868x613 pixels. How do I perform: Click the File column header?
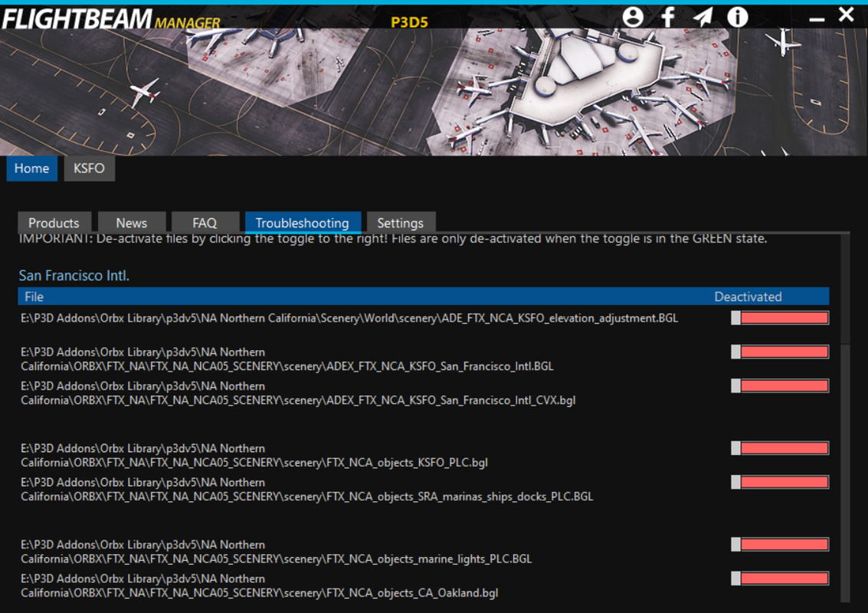click(34, 297)
